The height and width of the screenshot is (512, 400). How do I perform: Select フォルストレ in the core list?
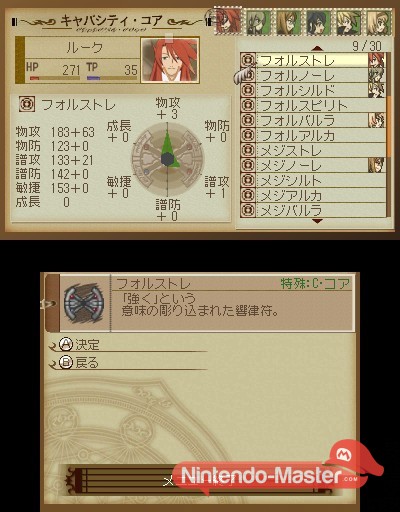coord(313,60)
